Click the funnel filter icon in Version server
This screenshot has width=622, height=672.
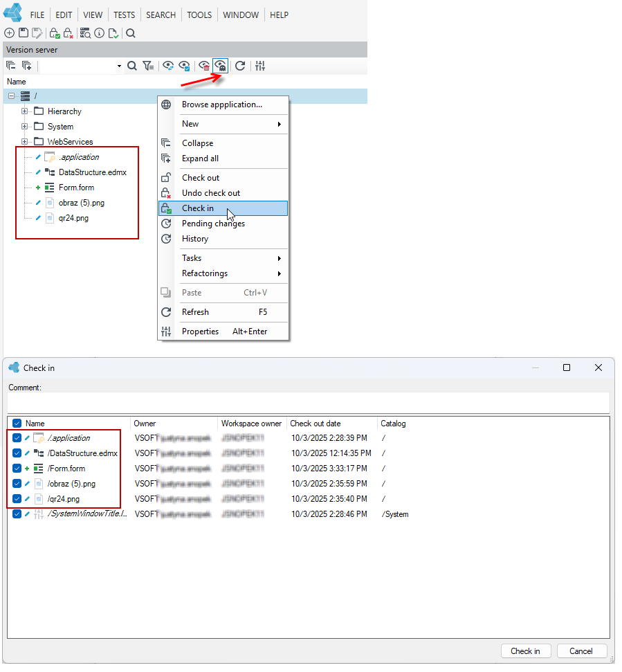click(x=148, y=66)
